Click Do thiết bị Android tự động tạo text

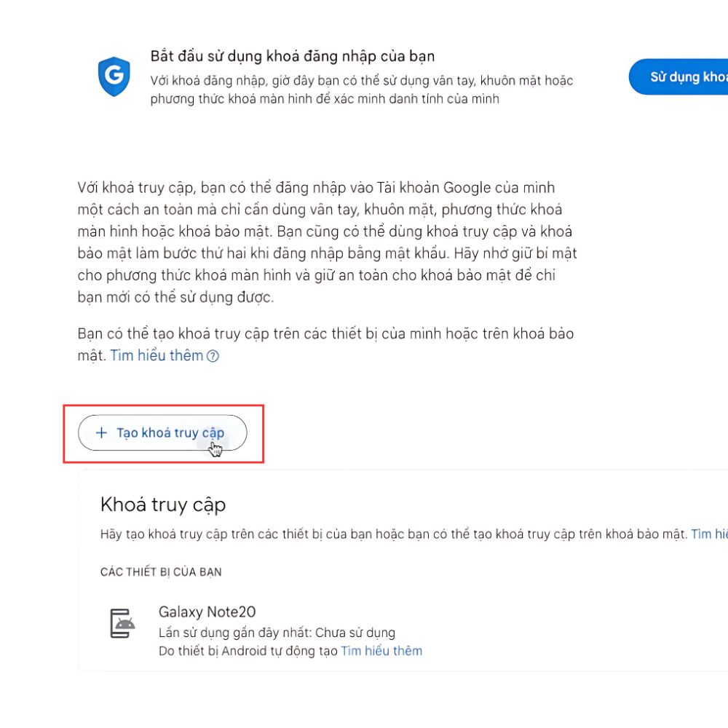(248, 651)
